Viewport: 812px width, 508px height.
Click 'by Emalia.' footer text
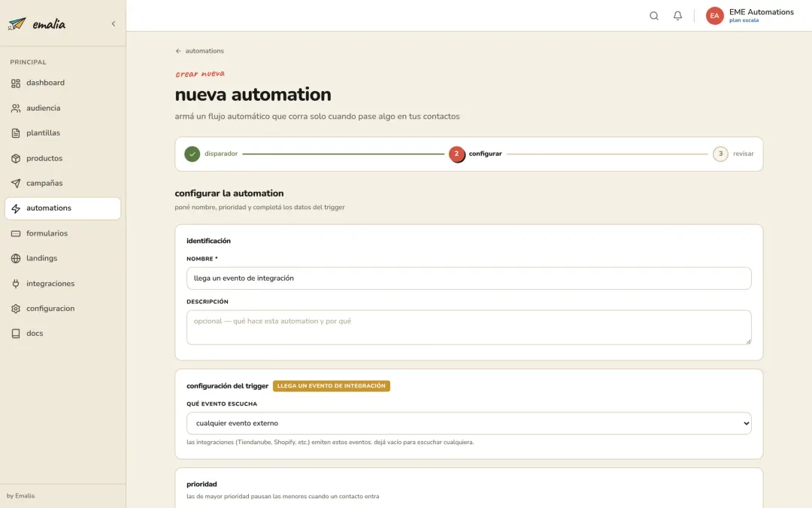21,496
